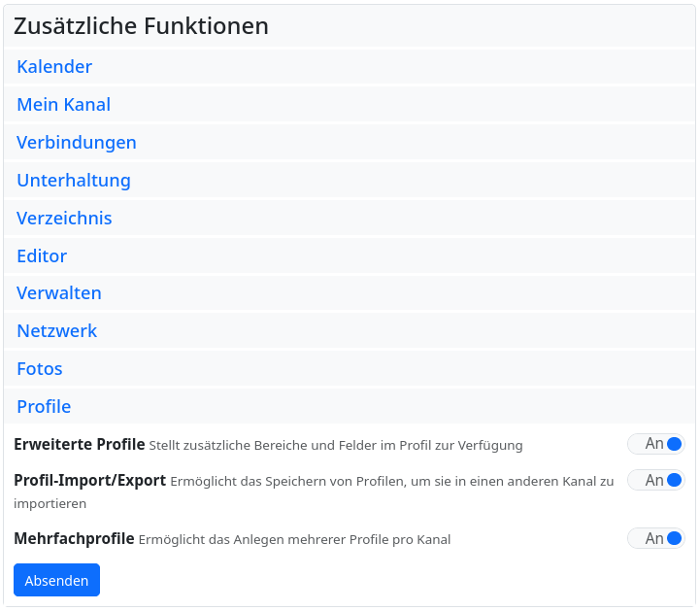
Task: Expand the Editor section
Action: coord(42,256)
